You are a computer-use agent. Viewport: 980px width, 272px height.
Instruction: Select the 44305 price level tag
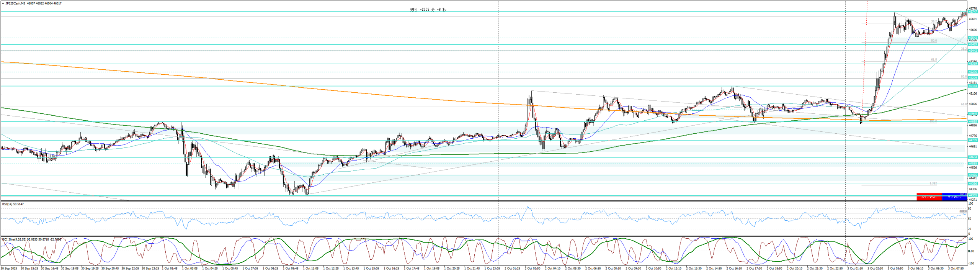point(973,195)
